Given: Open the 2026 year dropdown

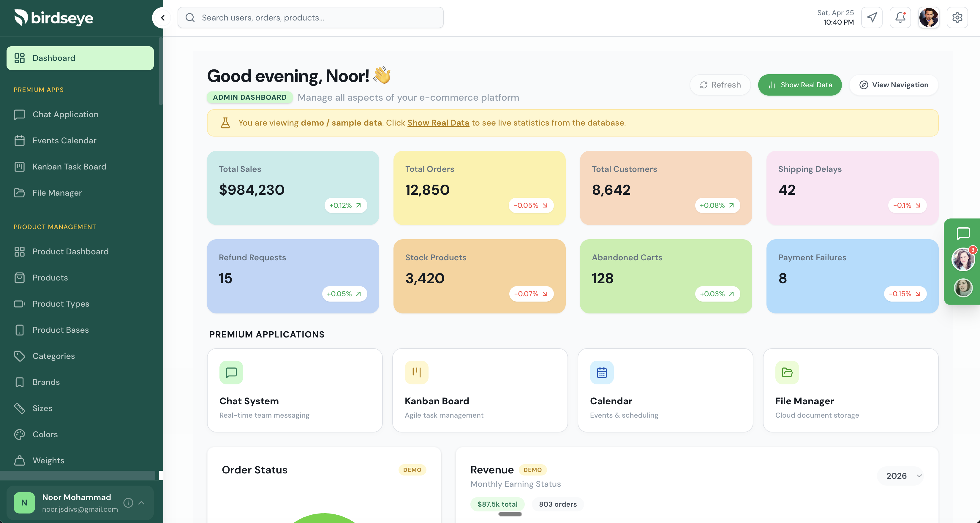Looking at the screenshot, I should pos(900,476).
